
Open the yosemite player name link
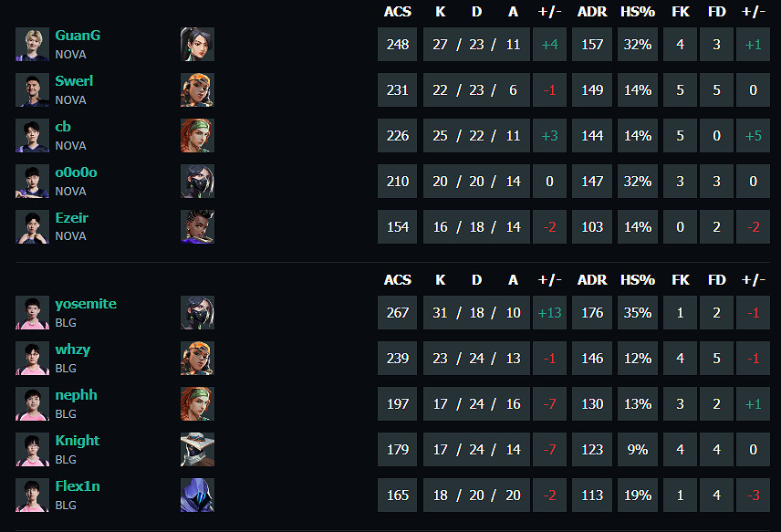(86, 304)
